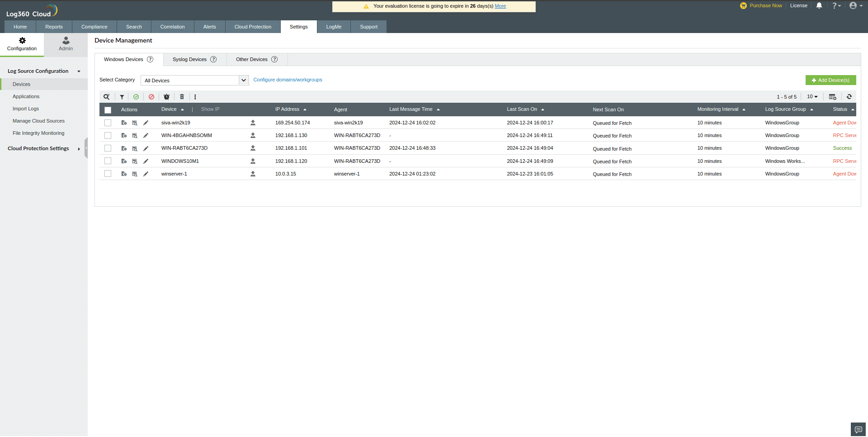
Task: Click the red disable devices icon
Action: 151,97
